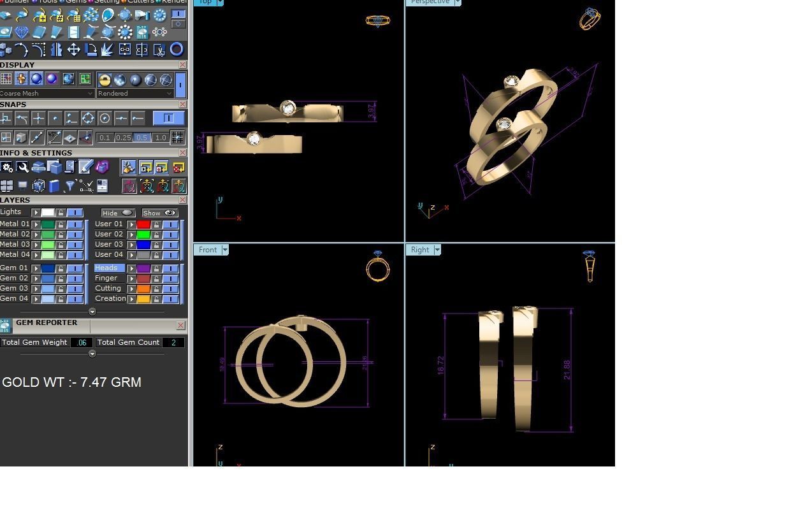Open the Setting menu
Screen dimensions: 812x520
[106, 2]
